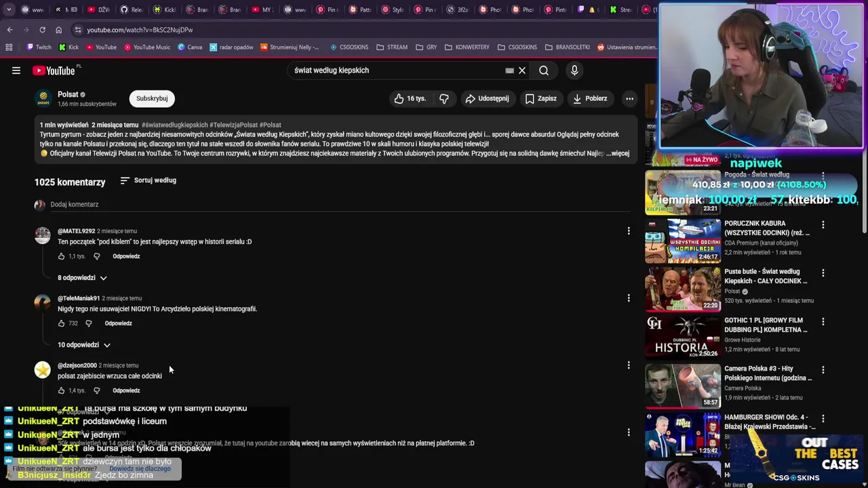Viewport: 868px width, 488px height.
Task: Go back with browser back arrow
Action: (9, 30)
